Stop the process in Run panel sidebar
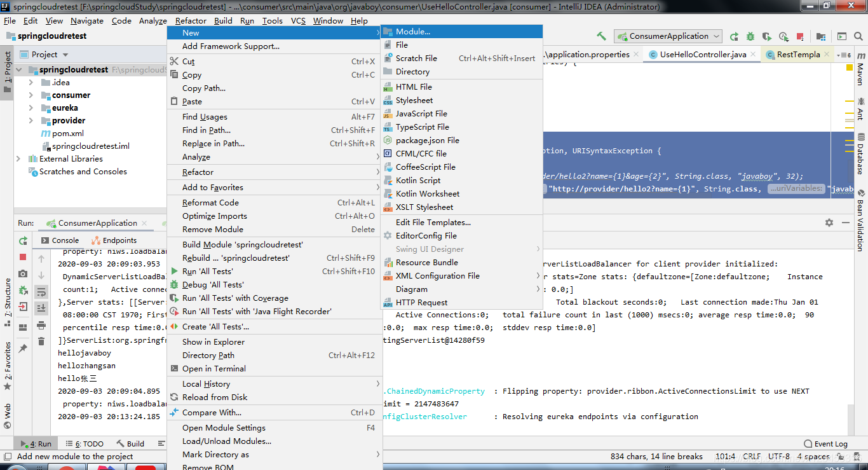The width and height of the screenshot is (868, 470). pyautogui.click(x=23, y=257)
